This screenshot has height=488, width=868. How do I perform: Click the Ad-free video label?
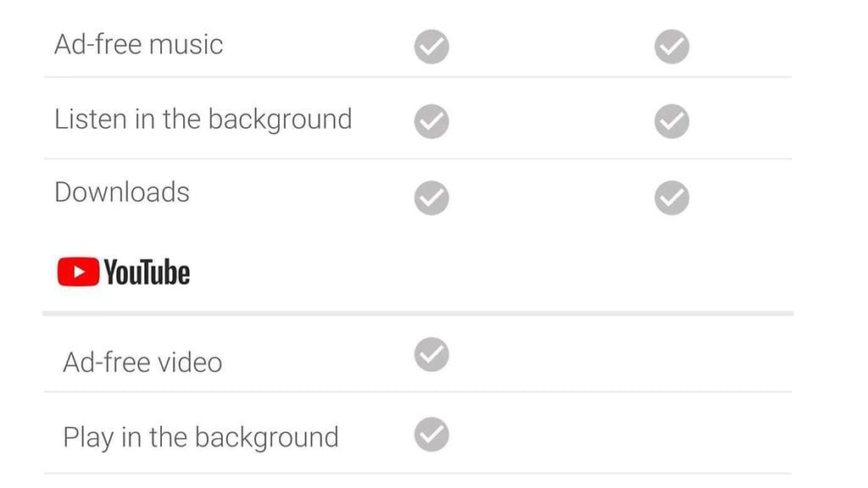(142, 363)
